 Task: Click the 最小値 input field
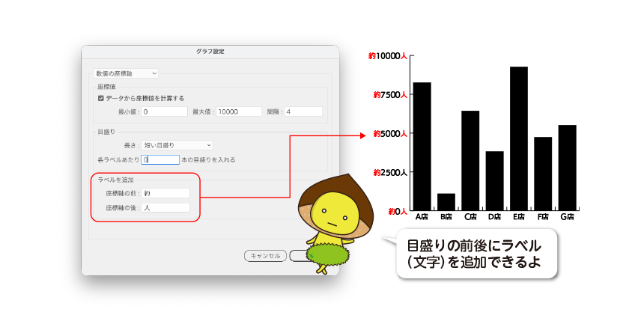(164, 111)
